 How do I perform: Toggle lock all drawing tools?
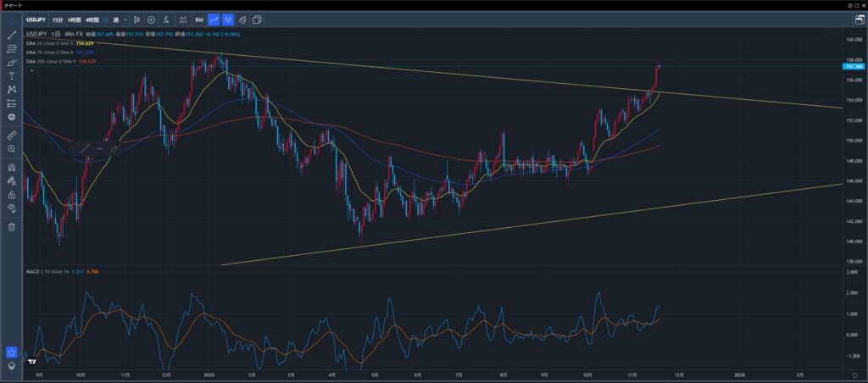pyautogui.click(x=12, y=194)
